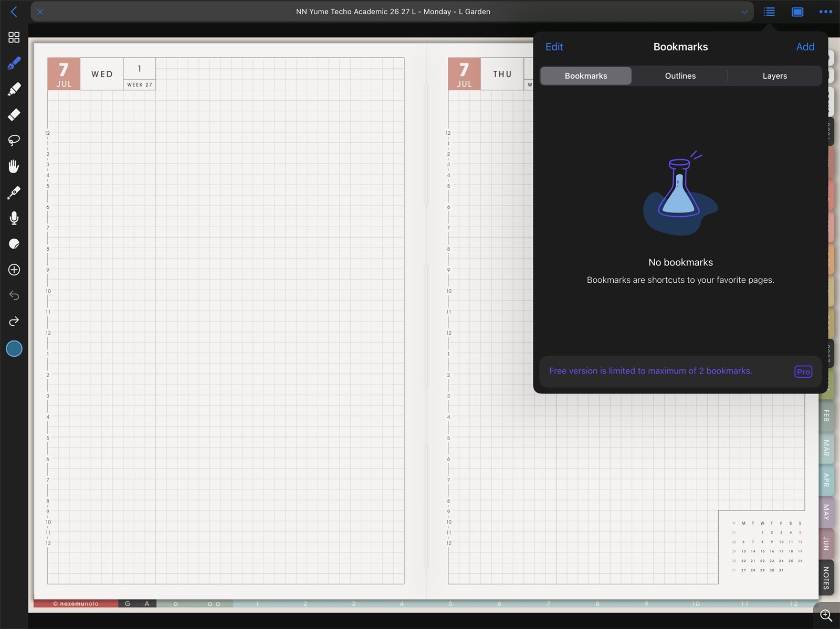Select the Lasso selection tool
Image resolution: width=840 pixels, height=629 pixels.
[14, 140]
